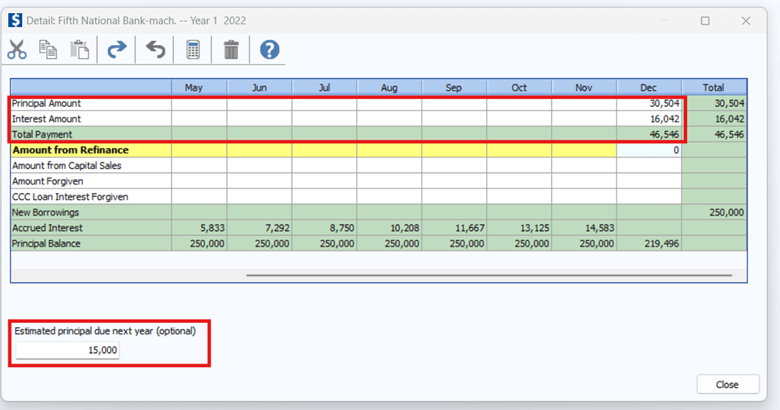The height and width of the screenshot is (410, 780).
Task: Click the Close button at bottom right
Action: click(x=728, y=385)
